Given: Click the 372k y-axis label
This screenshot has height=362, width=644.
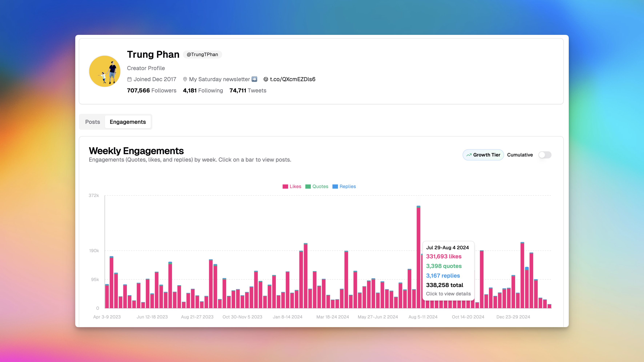Looking at the screenshot, I should click(94, 196).
